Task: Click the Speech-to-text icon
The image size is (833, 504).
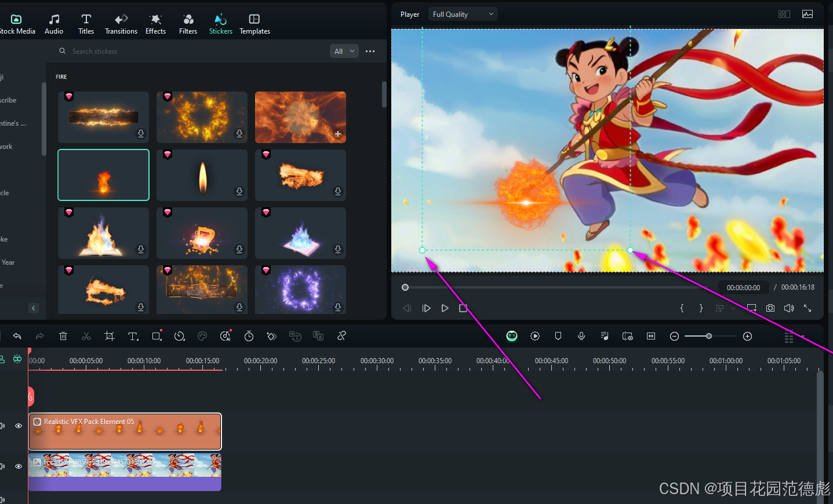Action: pos(295,336)
